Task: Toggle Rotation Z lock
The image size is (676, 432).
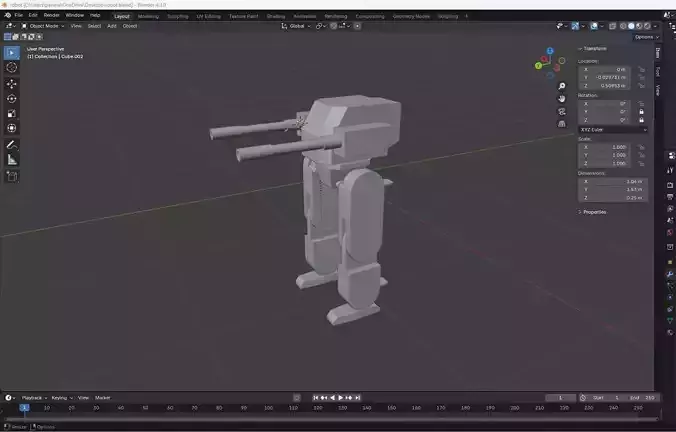Action: coord(642,120)
